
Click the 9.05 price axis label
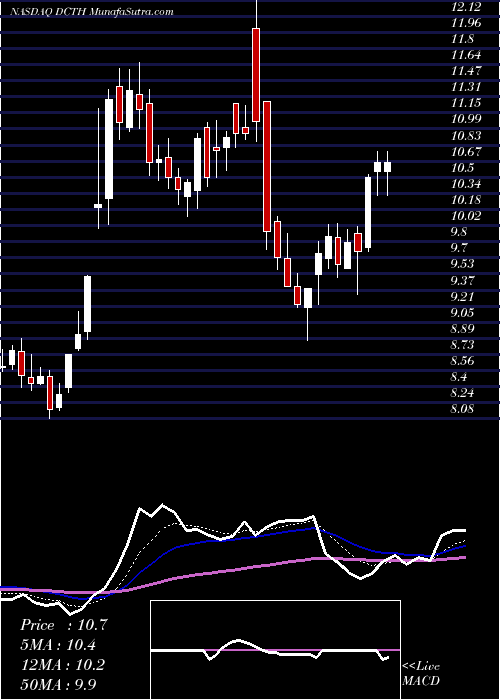pos(463,312)
